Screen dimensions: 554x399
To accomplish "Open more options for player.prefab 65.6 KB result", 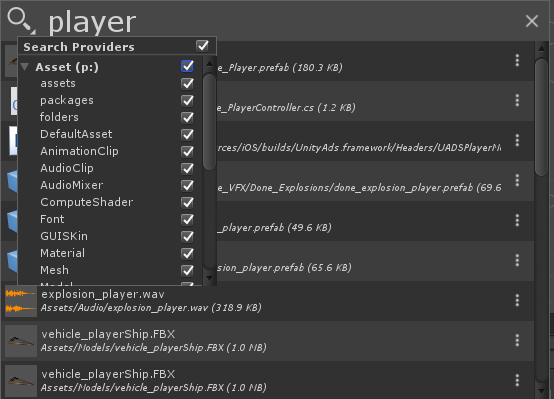I will [x=517, y=260].
